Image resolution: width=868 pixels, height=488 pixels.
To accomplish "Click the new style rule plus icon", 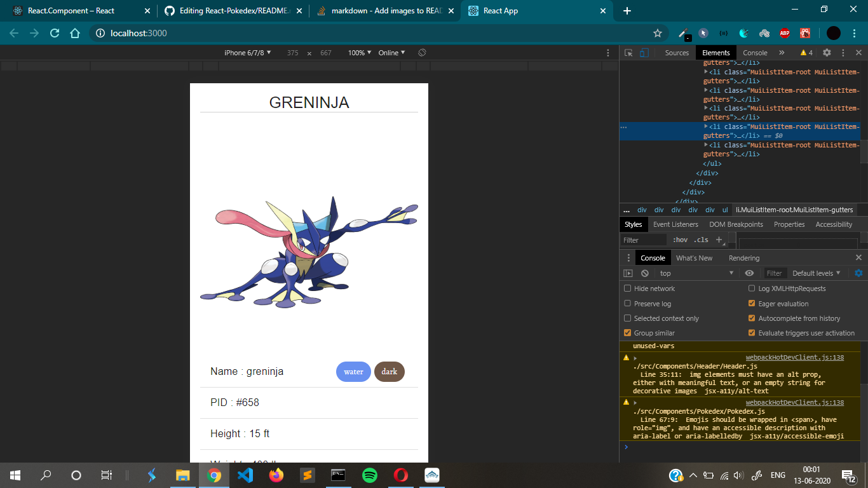I will (x=719, y=240).
